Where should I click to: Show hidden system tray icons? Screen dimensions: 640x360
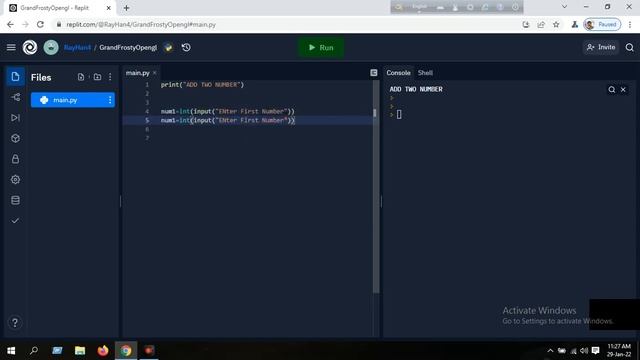tap(550, 351)
